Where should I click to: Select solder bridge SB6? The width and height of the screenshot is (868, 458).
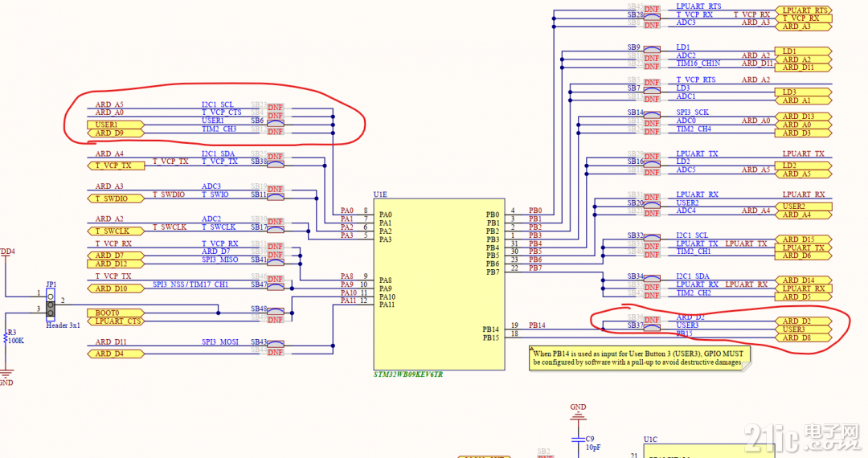click(275, 124)
